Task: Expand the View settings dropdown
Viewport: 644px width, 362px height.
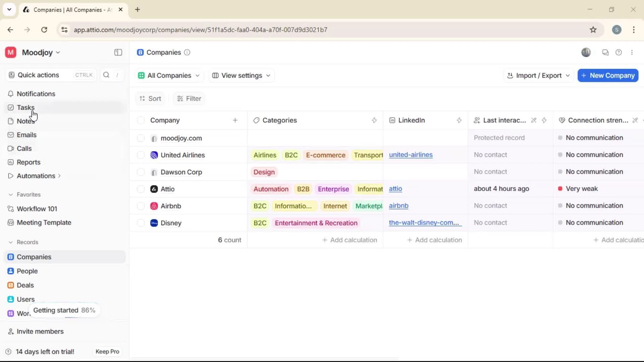Action: point(241,75)
